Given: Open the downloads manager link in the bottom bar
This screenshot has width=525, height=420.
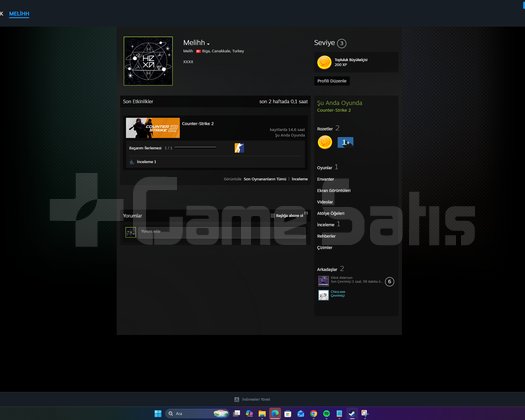Looking at the screenshot, I should tap(256, 399).
